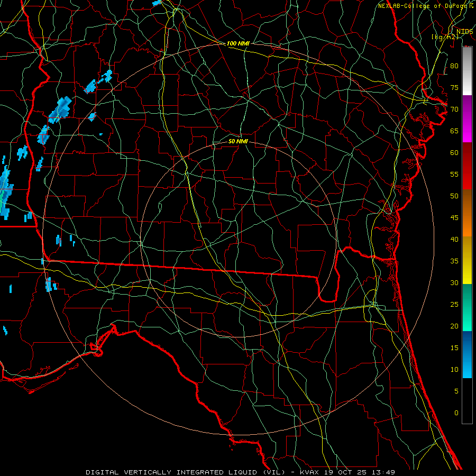Pick the yellow segment of the VIL scale
The image size is (476, 476).
[467, 260]
